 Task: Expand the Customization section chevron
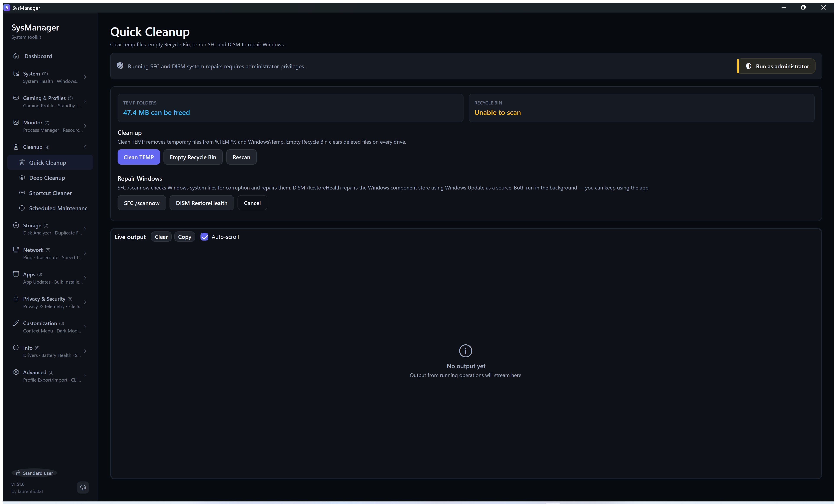coord(85,326)
